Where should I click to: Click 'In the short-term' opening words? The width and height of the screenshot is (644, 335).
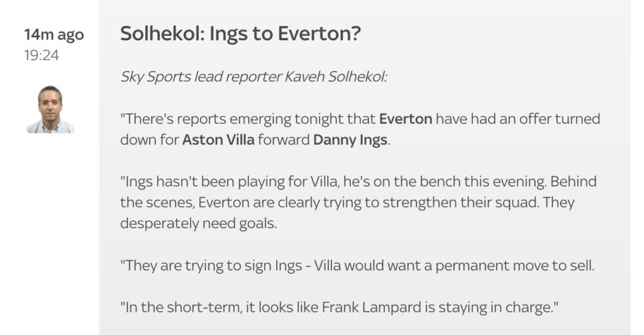coord(183,307)
